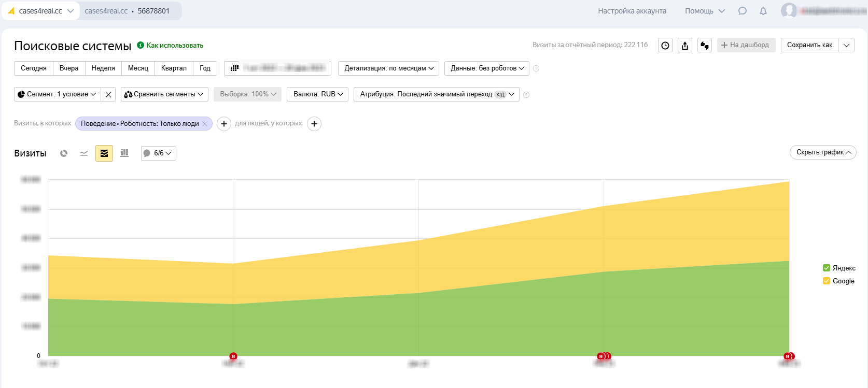
Task: Select the Неделя period tab
Action: (103, 68)
